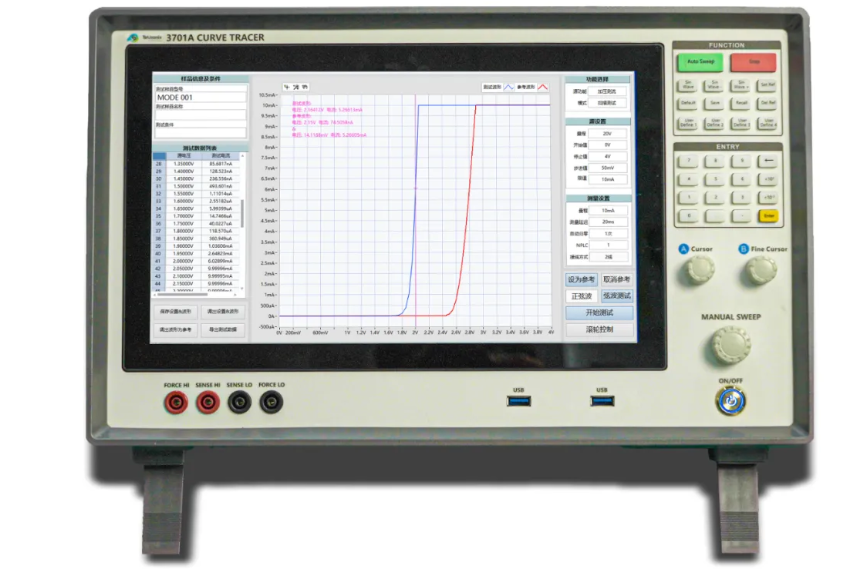Click the MANUAL SWEEP knob
This screenshot has width=859, height=574.
(x=731, y=344)
